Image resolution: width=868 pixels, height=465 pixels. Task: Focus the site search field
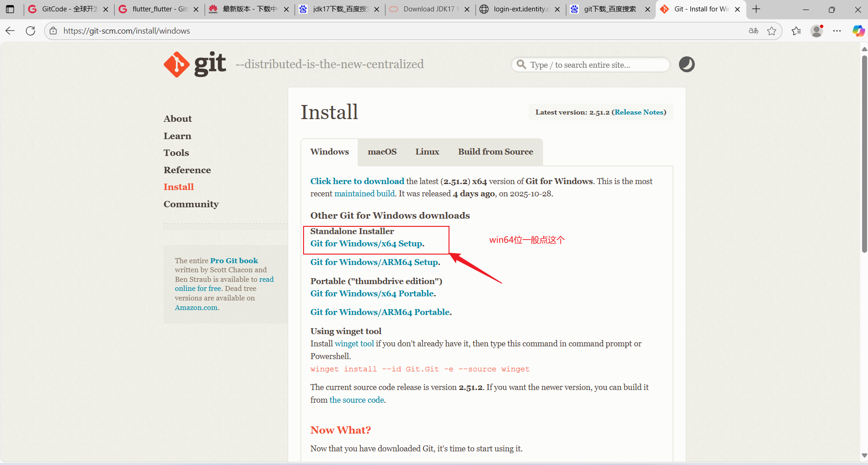click(x=590, y=65)
